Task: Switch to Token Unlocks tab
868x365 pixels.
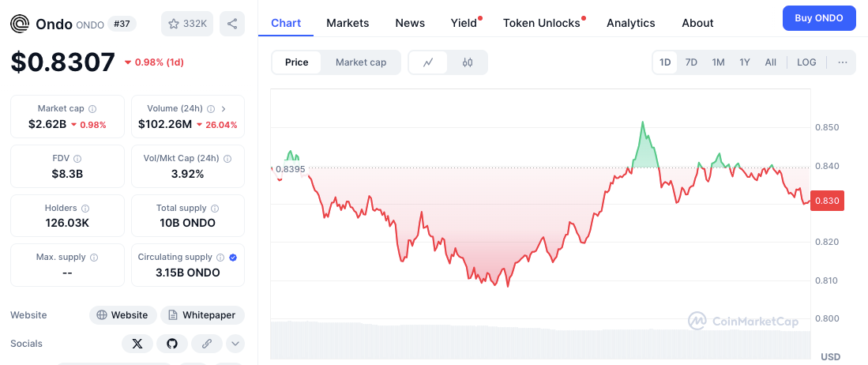Action: (x=542, y=23)
